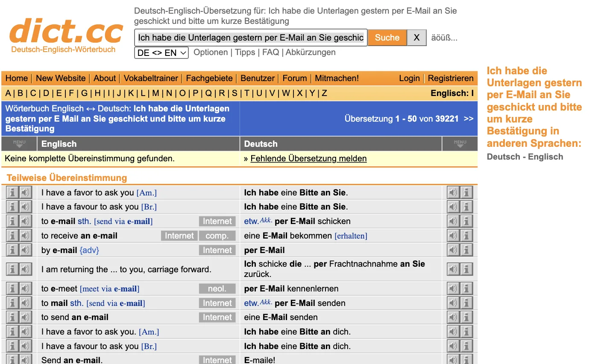Viewport: 598px width, 364px height.
Task: Open the Abkürzungen link
Action: coord(311,52)
